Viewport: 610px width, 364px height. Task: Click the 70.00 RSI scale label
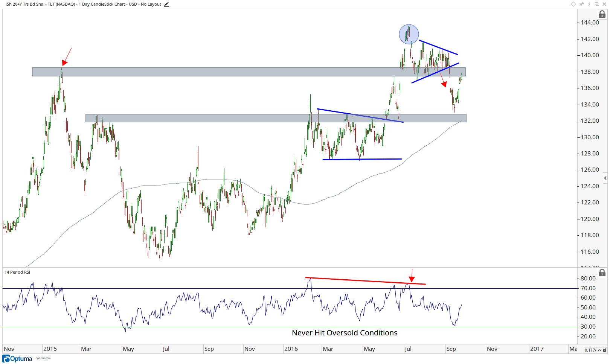tap(588, 288)
